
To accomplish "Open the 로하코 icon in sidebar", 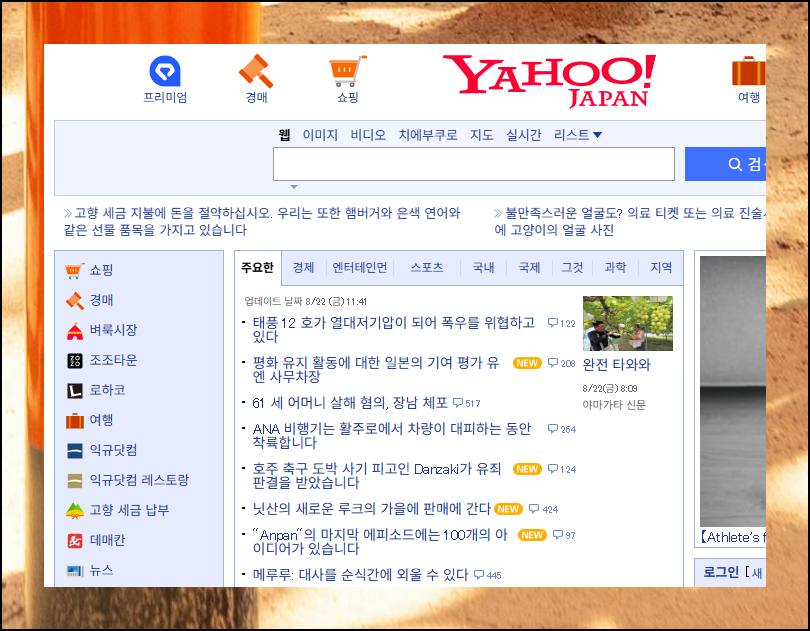I will tap(75, 391).
